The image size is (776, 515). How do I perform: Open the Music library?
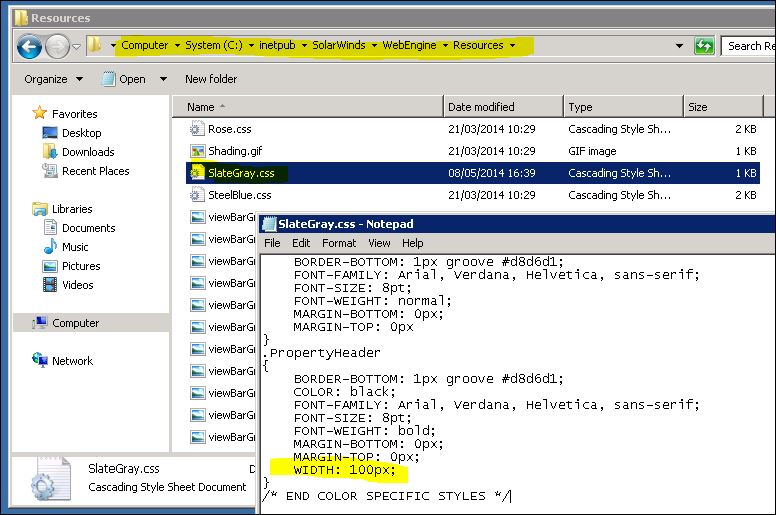point(75,247)
